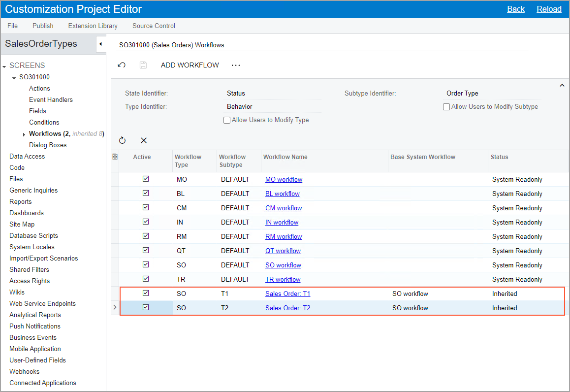Click the Reload link in header
Image resolution: width=570 pixels, height=392 pixels.
tap(549, 9)
